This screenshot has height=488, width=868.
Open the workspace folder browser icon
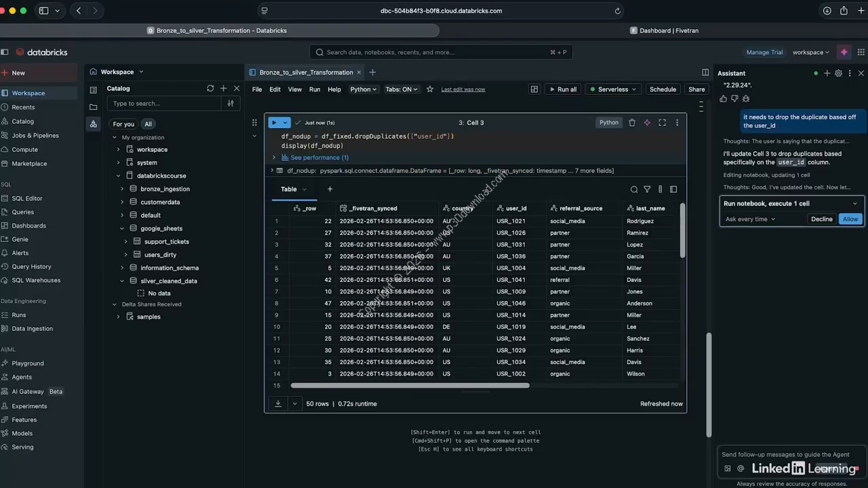94,106
